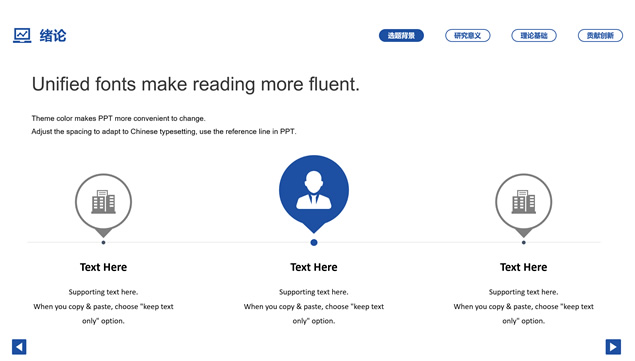The height and width of the screenshot is (361, 635).
Task: Go to previous slide with left arrow
Action: [x=19, y=347]
